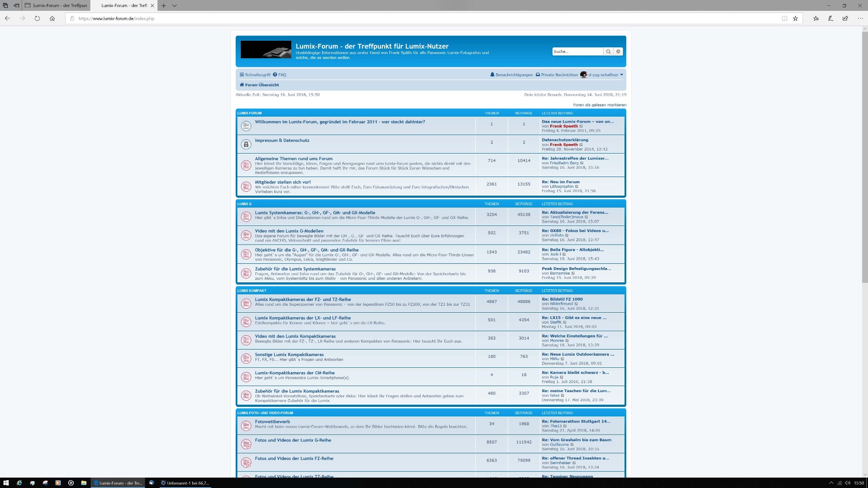Open the add notes pen icon
Viewport: 868px width, 488px height.
831,18
